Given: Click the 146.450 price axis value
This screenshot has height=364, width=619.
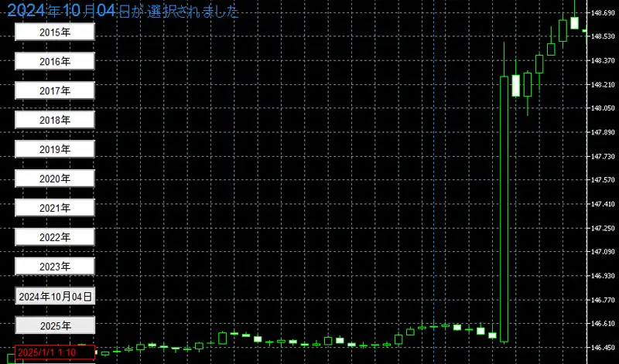Looking at the screenshot, I should 603,348.
